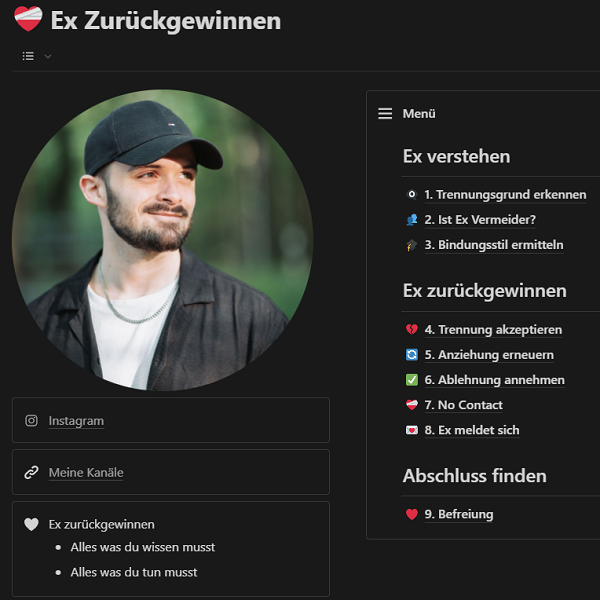This screenshot has height=600, width=600.
Task: Click the Ex Zurückgewinnen page title
Action: 166,20
